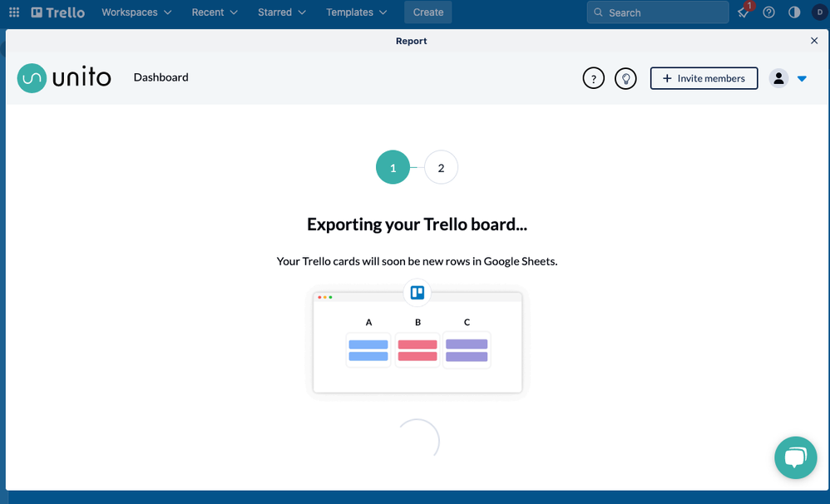Select step 1 in the progress indicator
Viewport: 830px width, 504px height.
coord(393,167)
